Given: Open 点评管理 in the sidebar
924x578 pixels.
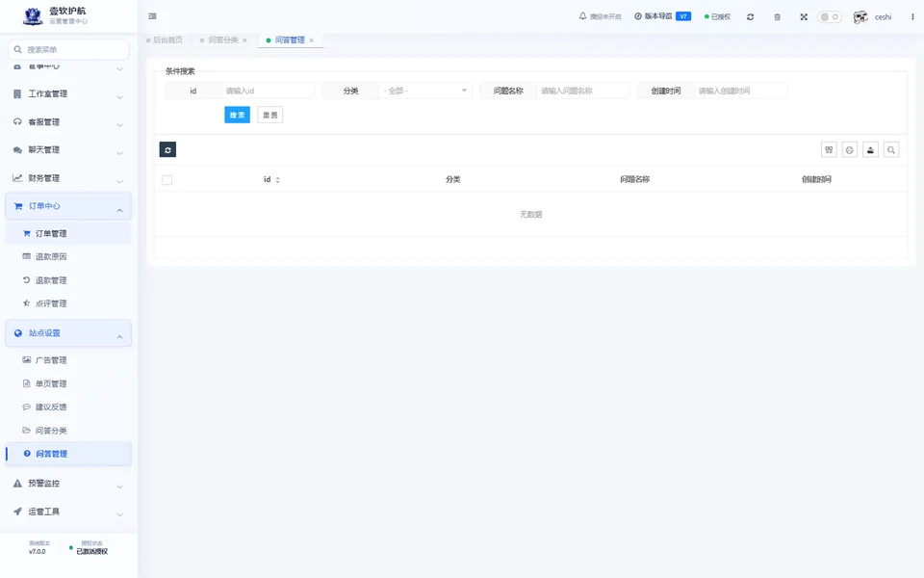Looking at the screenshot, I should [68, 303].
